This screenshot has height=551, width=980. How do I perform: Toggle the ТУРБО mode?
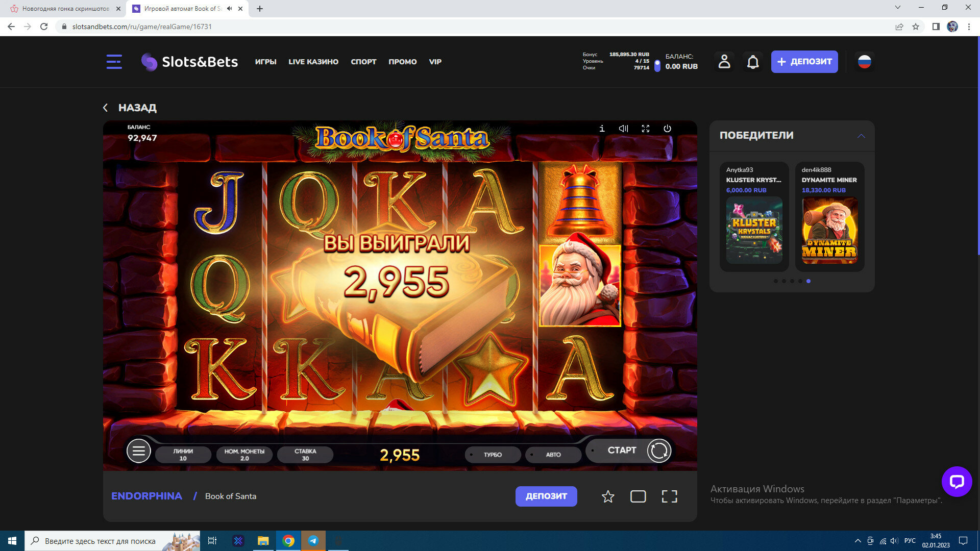(x=493, y=455)
